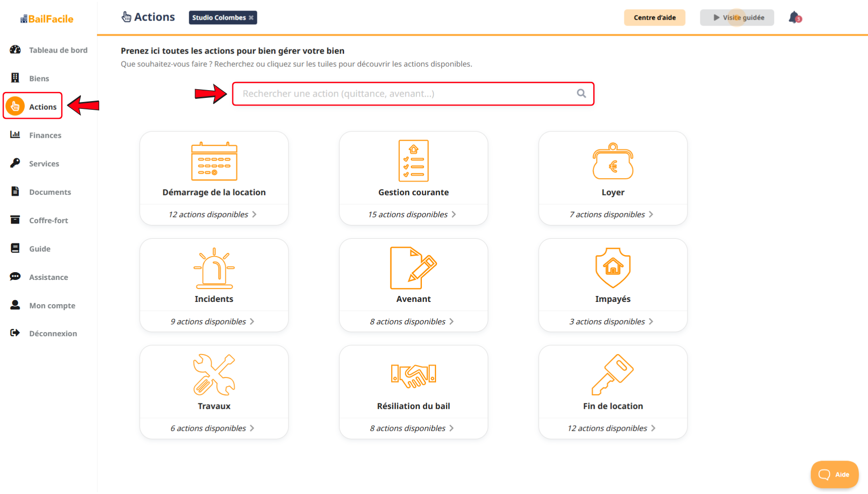Select the Démarrage de la location title

coord(214,193)
